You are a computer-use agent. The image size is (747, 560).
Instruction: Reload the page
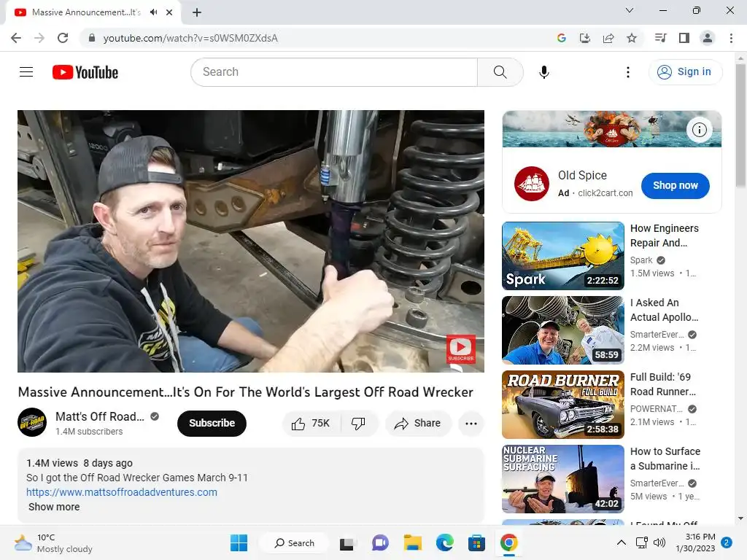(63, 38)
